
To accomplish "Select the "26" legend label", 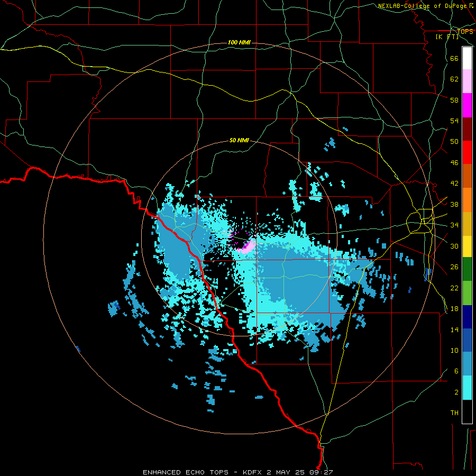I will pyautogui.click(x=454, y=267).
